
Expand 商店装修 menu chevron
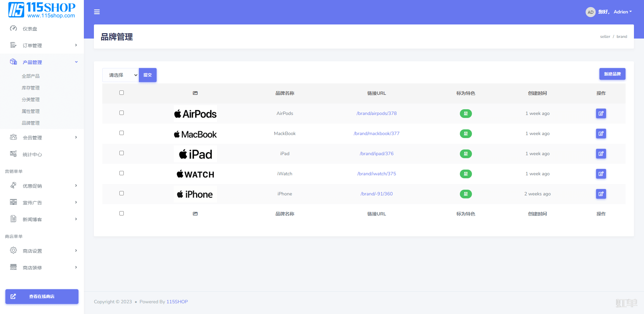coord(76,267)
